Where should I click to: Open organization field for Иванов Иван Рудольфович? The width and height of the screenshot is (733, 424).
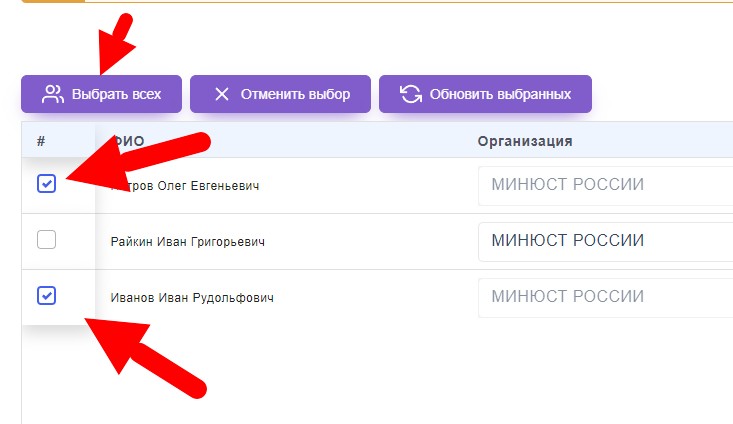point(605,297)
